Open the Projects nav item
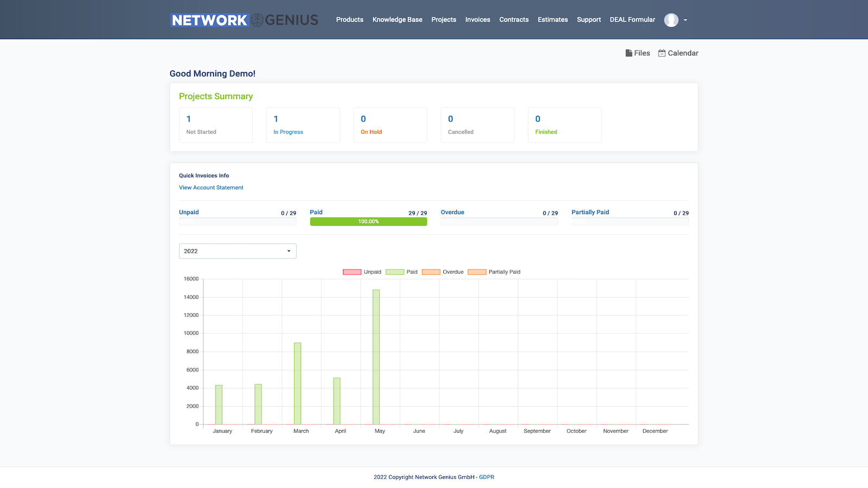Screen dimensions: 868x488 444,20
